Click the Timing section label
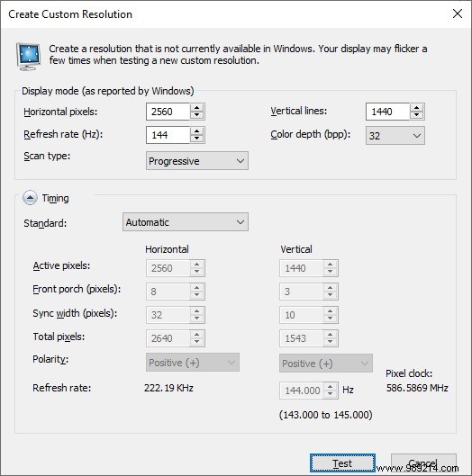 coord(55,198)
